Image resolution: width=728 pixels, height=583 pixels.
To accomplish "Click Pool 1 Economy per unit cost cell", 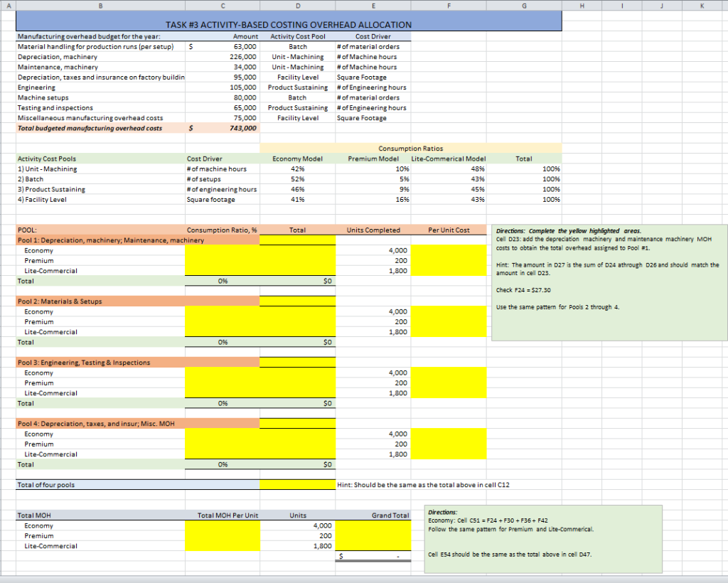I will click(449, 251).
